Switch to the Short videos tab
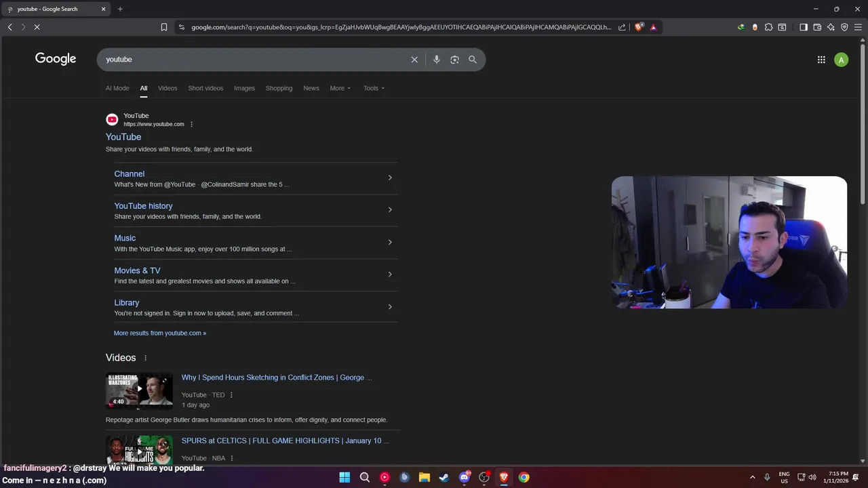868x488 pixels. (205, 88)
